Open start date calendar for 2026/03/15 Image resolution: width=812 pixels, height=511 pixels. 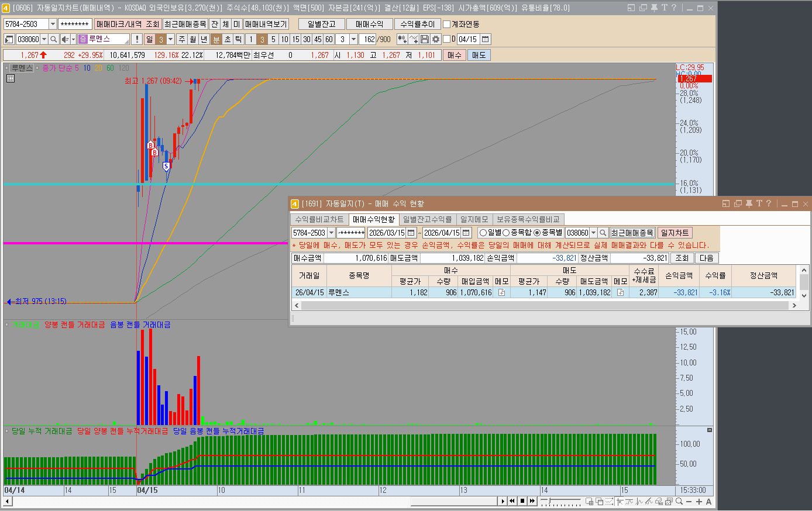pyautogui.click(x=411, y=233)
